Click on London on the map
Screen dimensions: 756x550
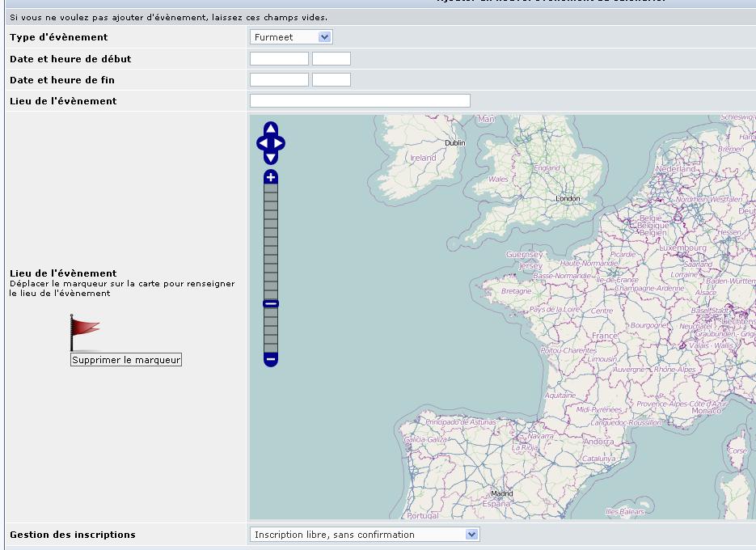coord(568,198)
